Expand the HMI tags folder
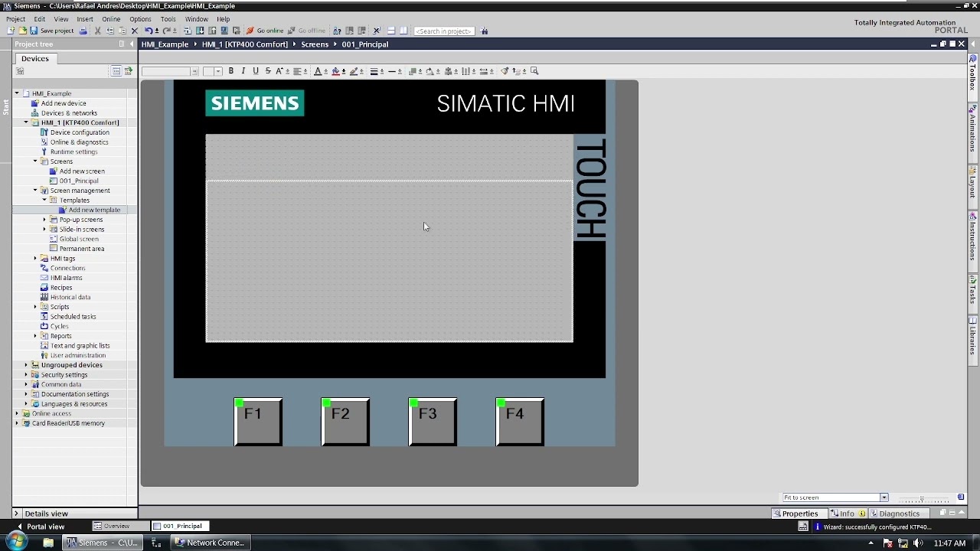980x551 pixels. click(34, 258)
